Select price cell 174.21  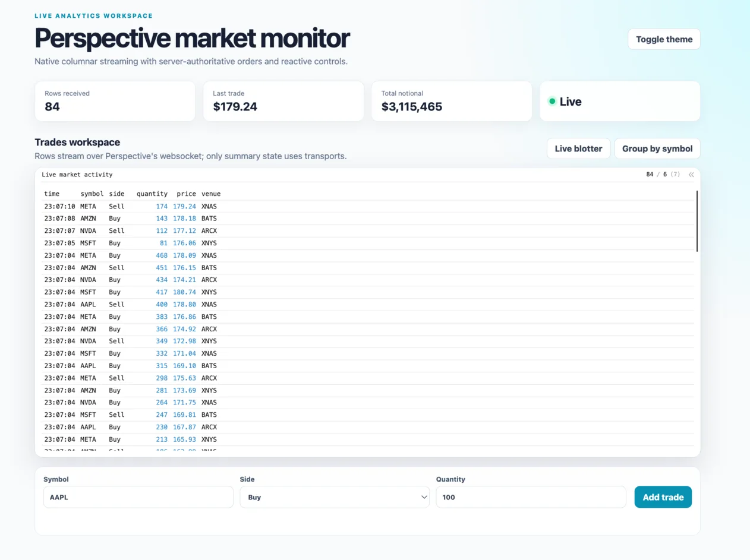tap(184, 280)
